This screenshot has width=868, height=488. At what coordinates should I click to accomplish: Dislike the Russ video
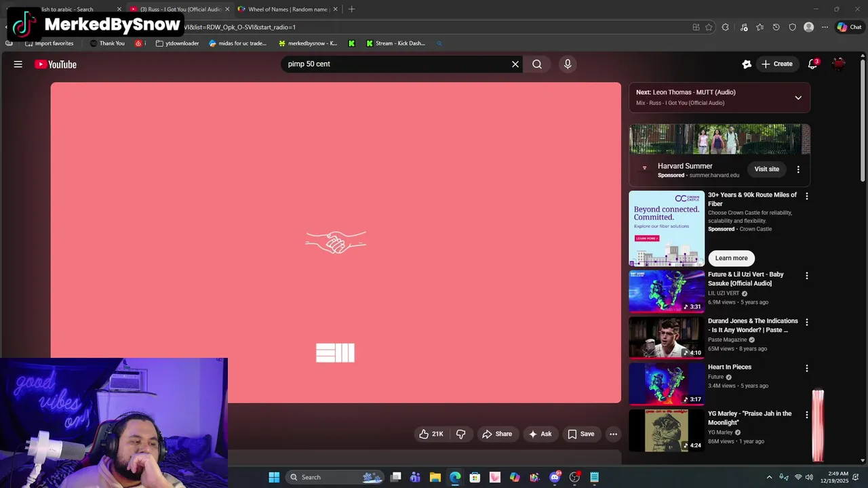pos(460,434)
